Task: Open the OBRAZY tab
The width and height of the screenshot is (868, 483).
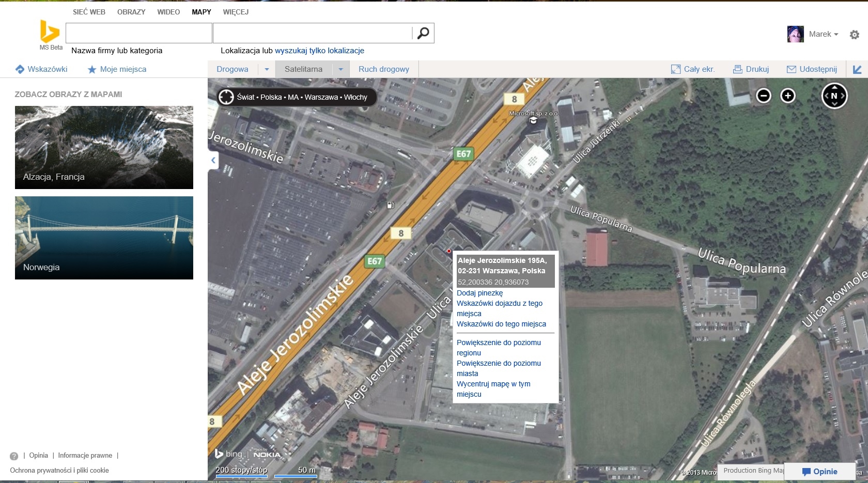Action: [x=131, y=12]
